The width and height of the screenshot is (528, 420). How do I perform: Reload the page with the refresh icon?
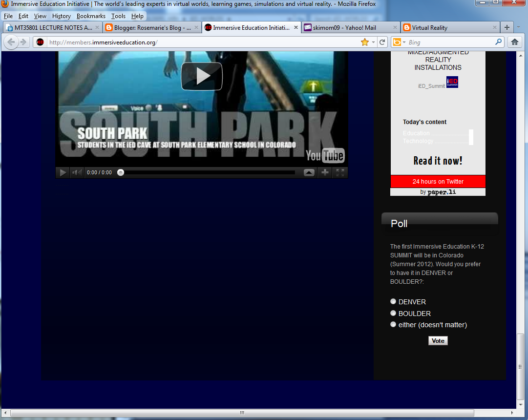pyautogui.click(x=382, y=42)
